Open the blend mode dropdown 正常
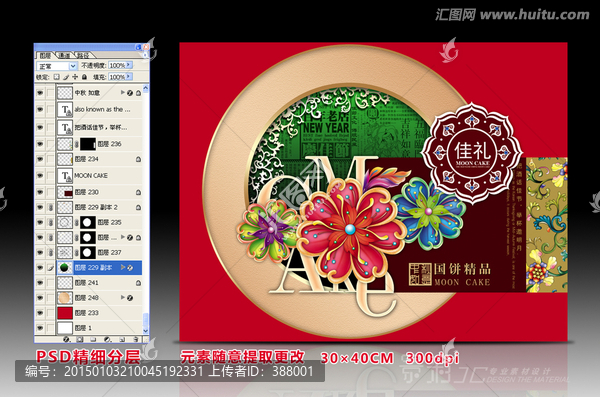This screenshot has width=600, height=397. [x=57, y=66]
